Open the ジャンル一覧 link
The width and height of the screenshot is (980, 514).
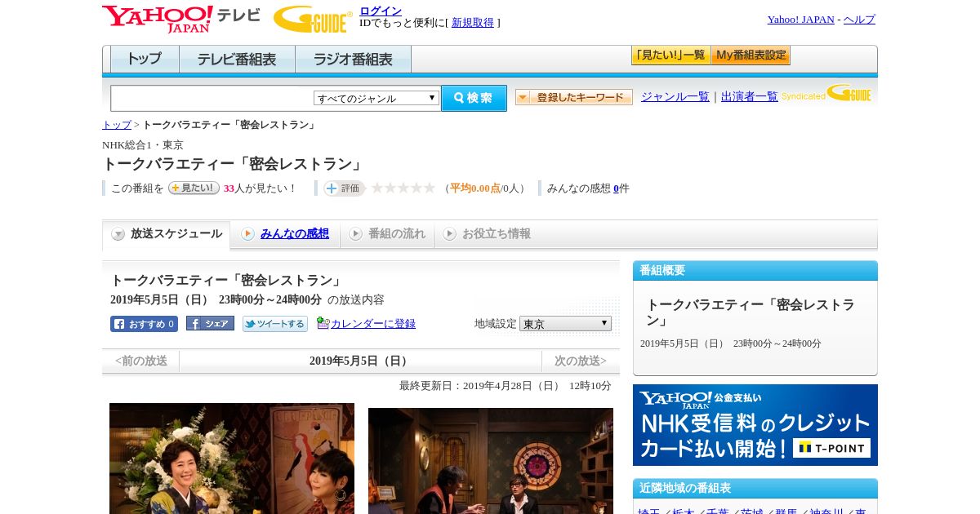pyautogui.click(x=675, y=97)
